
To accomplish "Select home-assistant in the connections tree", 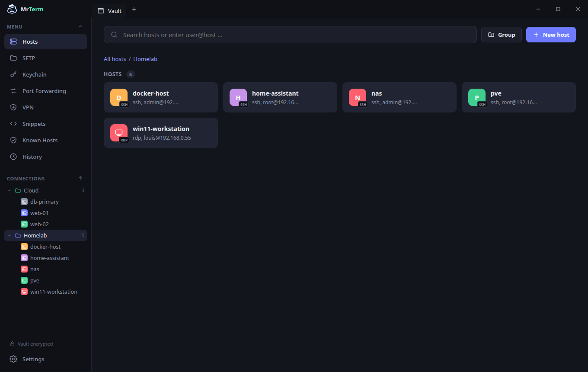I will coord(45,258).
